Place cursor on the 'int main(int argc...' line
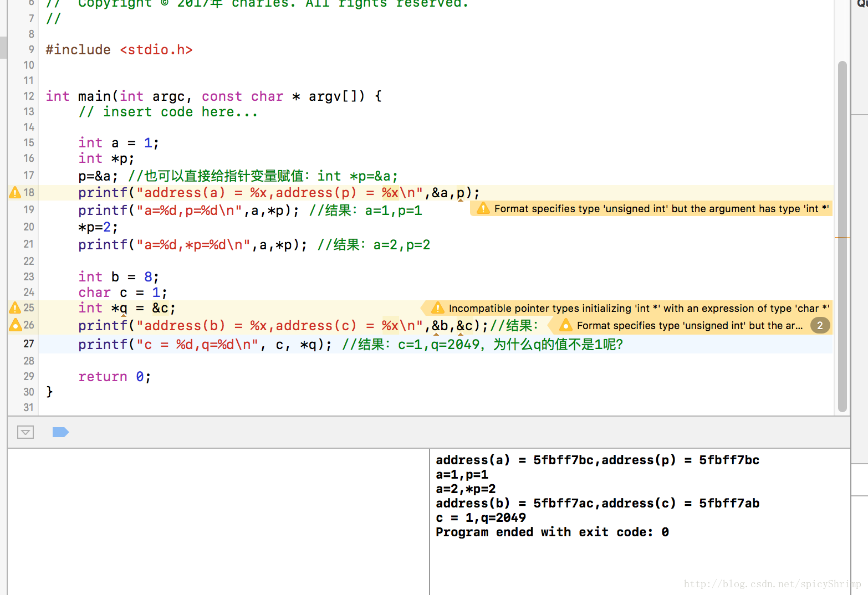 point(213,96)
